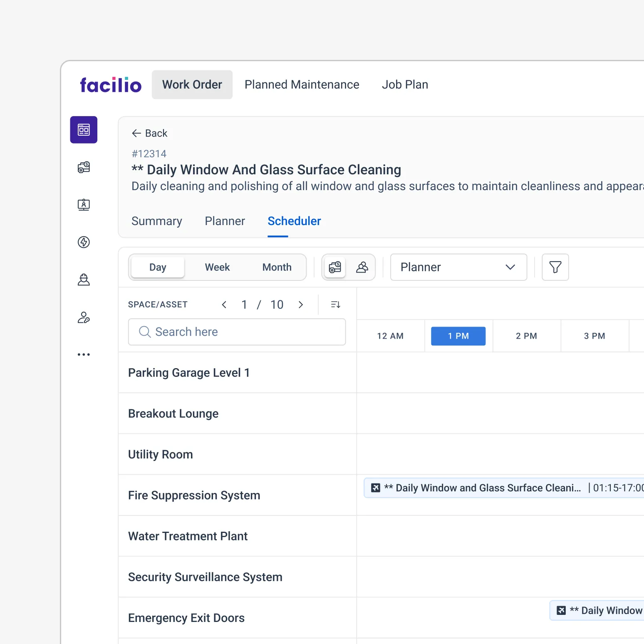Image resolution: width=644 pixels, height=644 pixels.
Task: Go to next Space/Asset page with chevron
Action: 301,304
